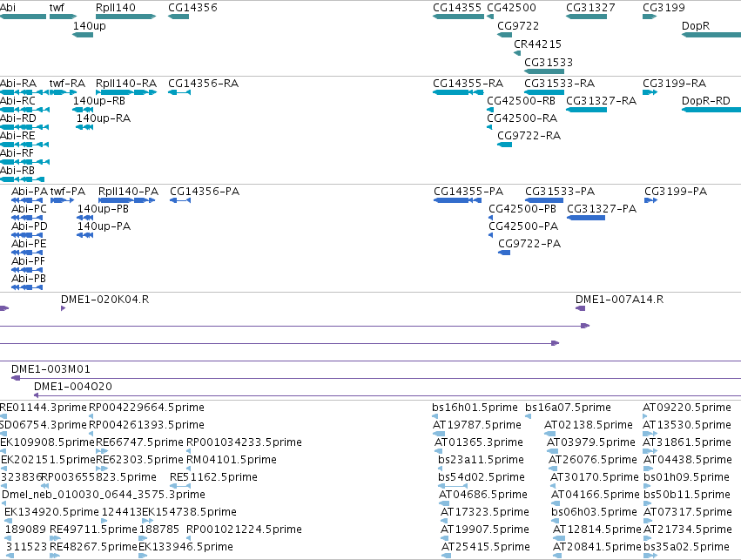Image resolution: width=741 pixels, height=560 pixels.
Task: Select the AT09220.5prime EST label
Action: click(x=687, y=408)
